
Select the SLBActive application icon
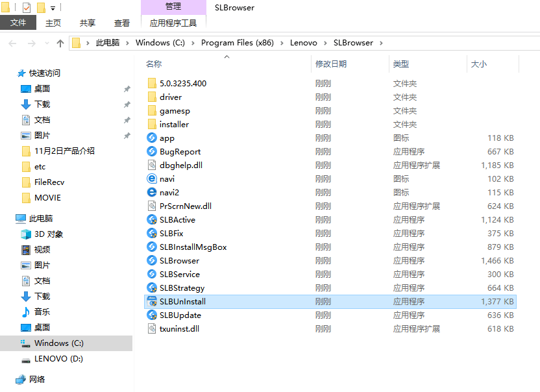pyautogui.click(x=151, y=219)
